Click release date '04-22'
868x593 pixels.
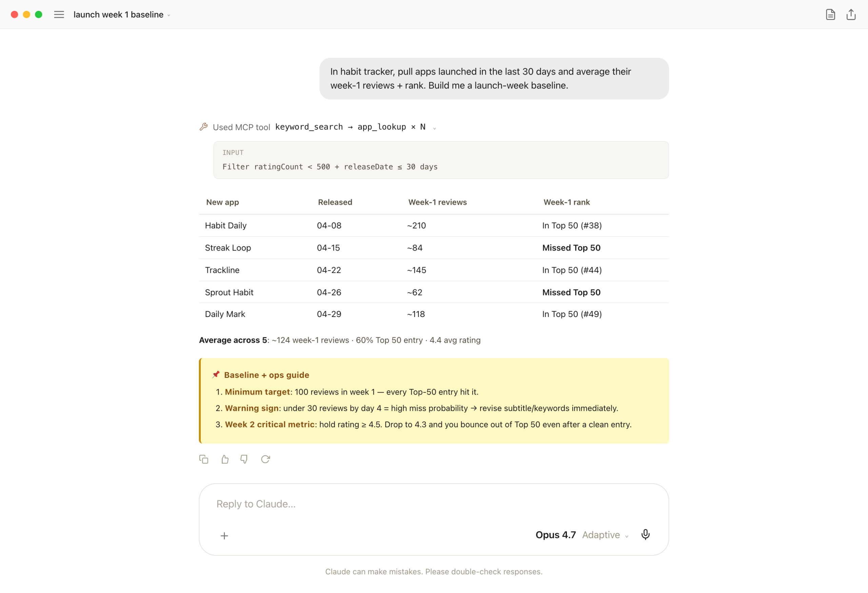pos(329,270)
